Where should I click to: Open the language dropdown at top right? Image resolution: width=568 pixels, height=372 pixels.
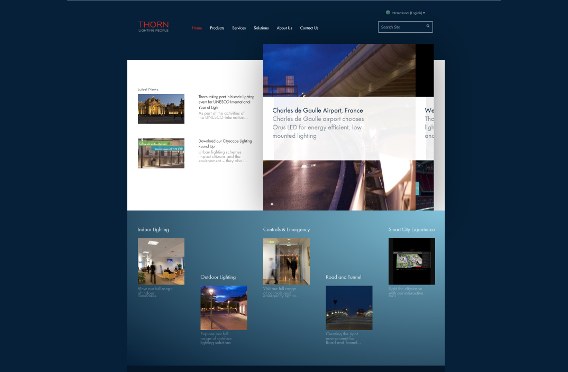point(408,13)
